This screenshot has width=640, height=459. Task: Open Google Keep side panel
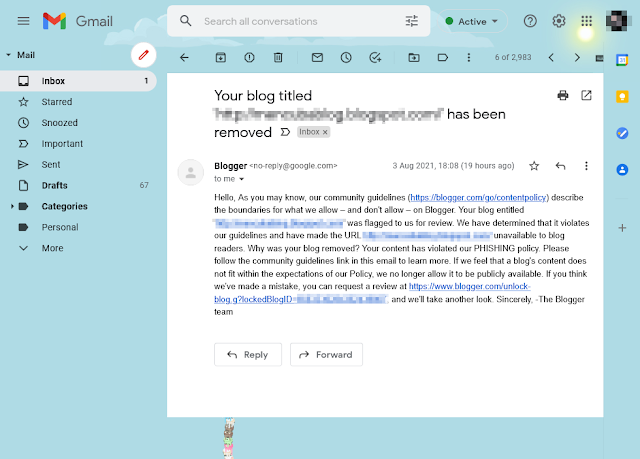[x=622, y=97]
